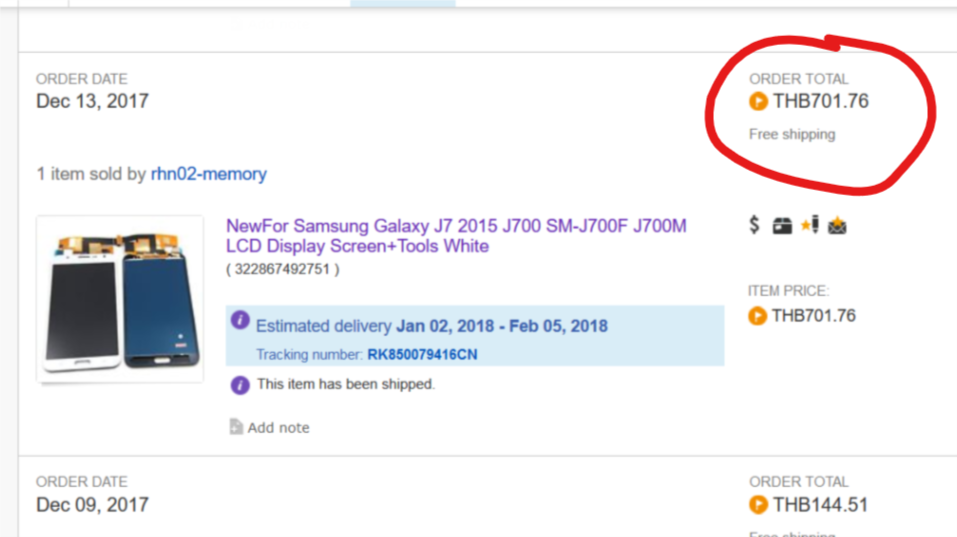This screenshot has height=537, width=957.
Task: Click the star feedback left icon
Action: tap(810, 225)
